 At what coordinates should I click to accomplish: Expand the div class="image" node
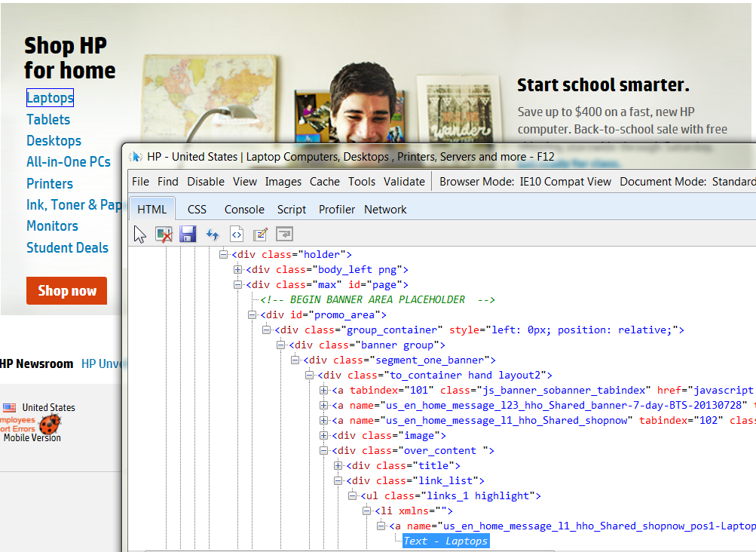[x=323, y=436]
